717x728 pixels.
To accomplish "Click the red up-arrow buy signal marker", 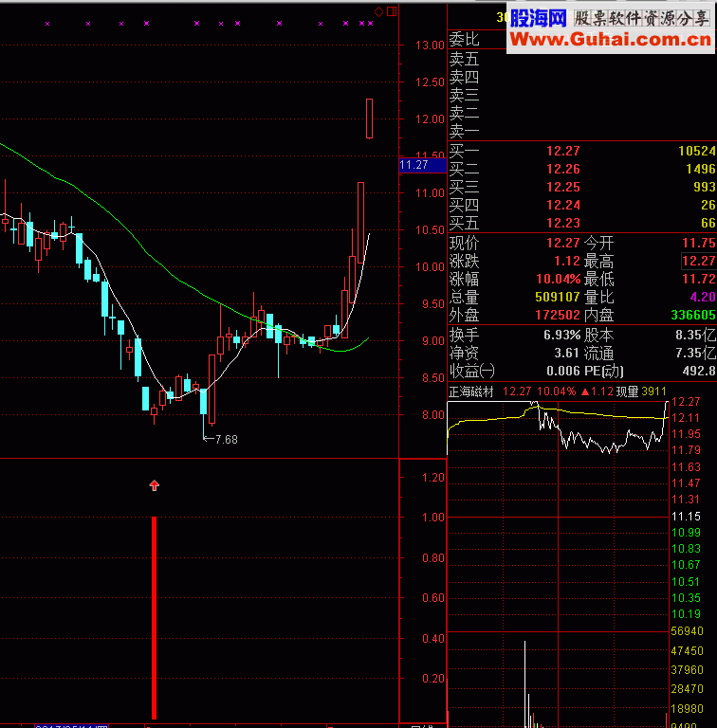I will pos(155,485).
